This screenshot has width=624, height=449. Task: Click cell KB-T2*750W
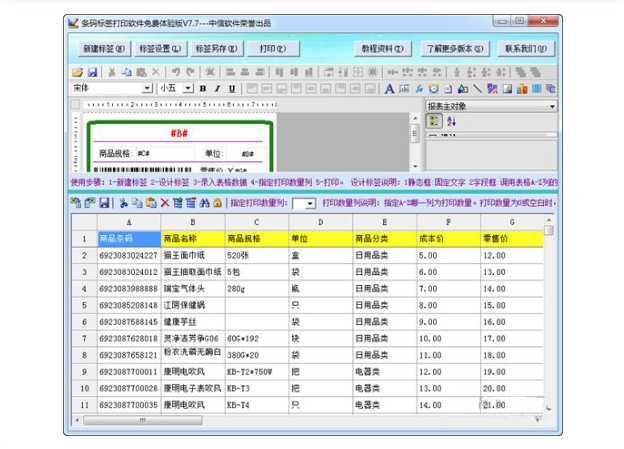click(x=257, y=372)
